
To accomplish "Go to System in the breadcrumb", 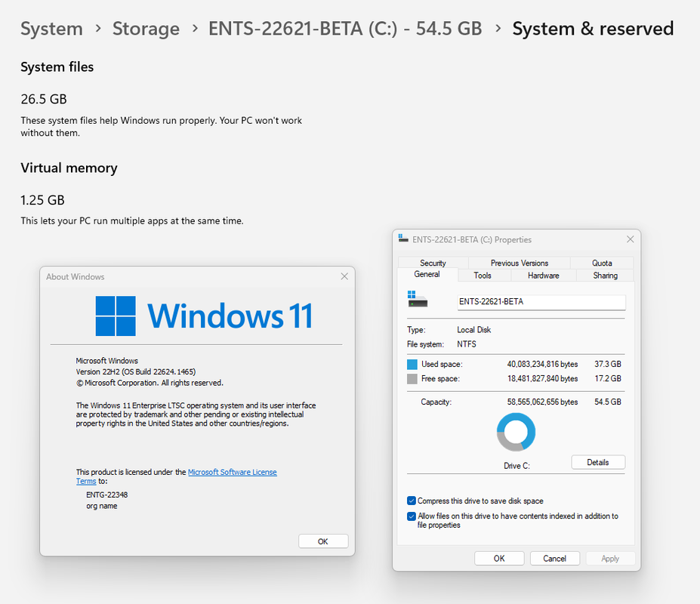I will tap(51, 29).
